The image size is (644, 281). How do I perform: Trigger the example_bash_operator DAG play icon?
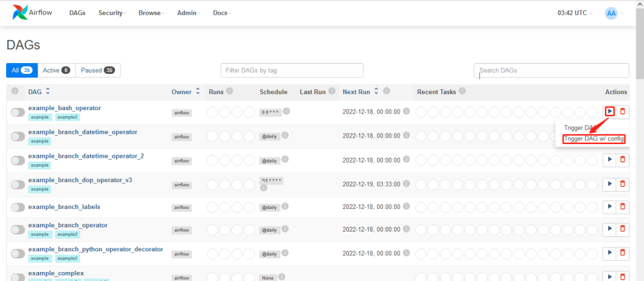pyautogui.click(x=610, y=111)
